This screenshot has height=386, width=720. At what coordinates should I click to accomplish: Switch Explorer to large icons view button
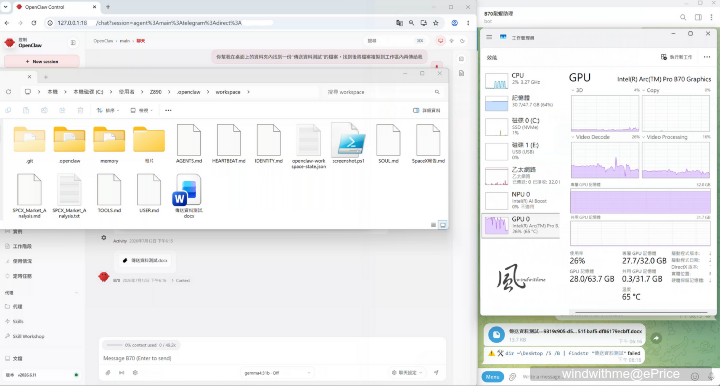[x=443, y=225]
